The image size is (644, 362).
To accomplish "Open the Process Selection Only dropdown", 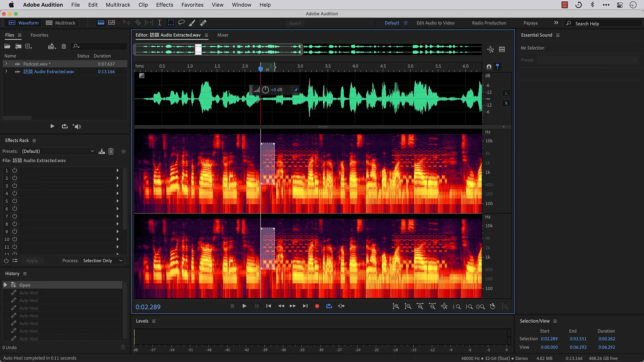I will coord(102,261).
